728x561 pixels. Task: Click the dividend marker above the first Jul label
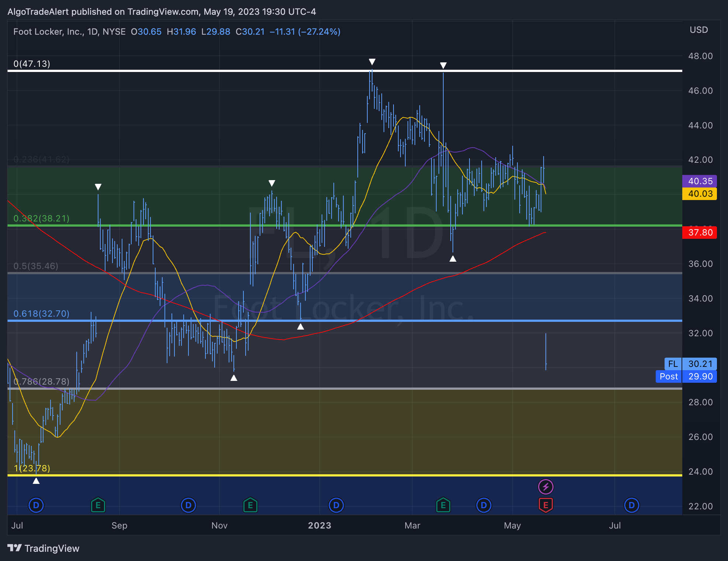36,505
